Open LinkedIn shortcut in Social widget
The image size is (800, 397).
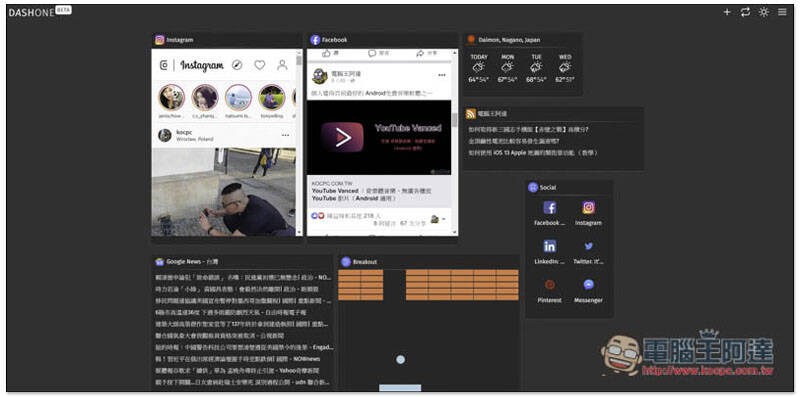pos(549,252)
